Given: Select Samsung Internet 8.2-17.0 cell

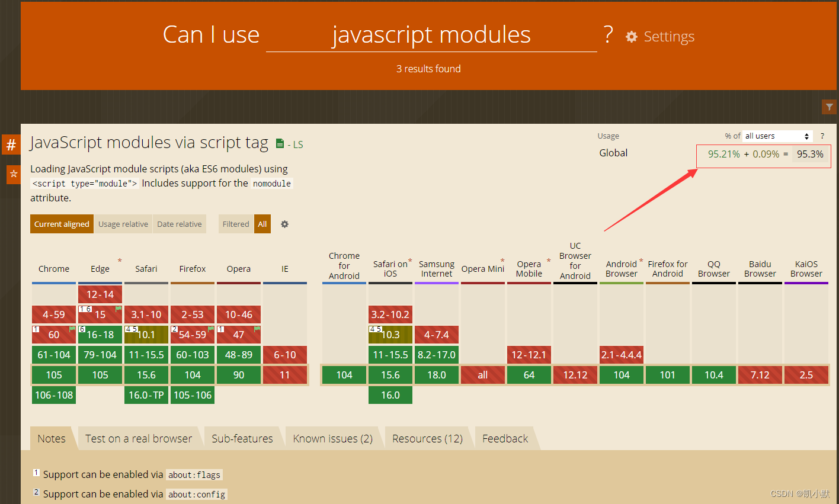Looking at the screenshot, I should click(x=437, y=355).
